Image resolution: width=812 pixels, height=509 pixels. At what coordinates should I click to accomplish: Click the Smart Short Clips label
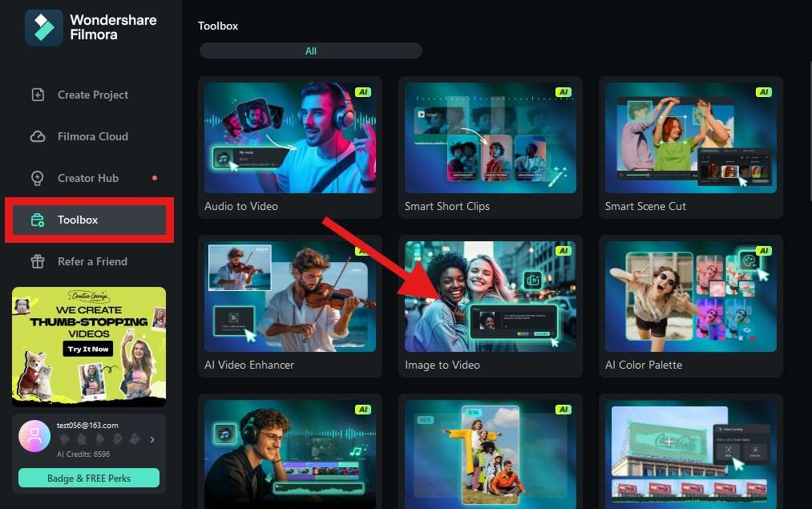coord(447,206)
